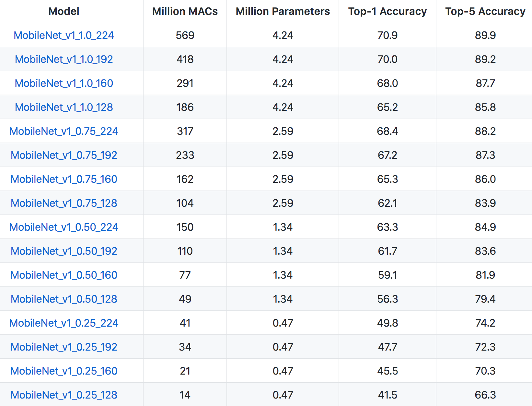Screen dimensions: 532x406
Task: Open the MobileNet_v1_1.0_224 model link
Action: coord(64,35)
